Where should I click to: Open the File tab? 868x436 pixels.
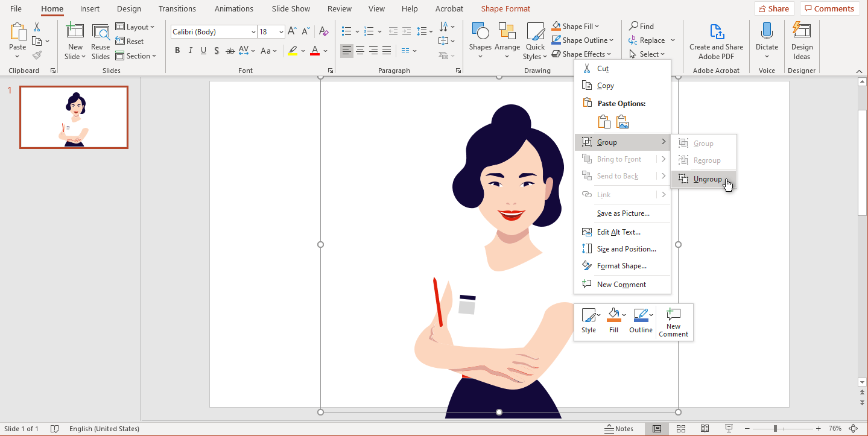[16, 8]
